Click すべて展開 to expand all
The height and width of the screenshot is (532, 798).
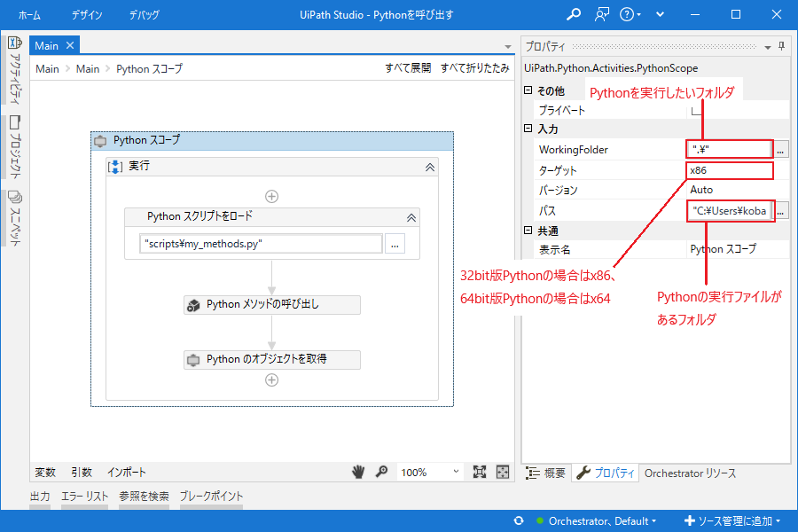408,68
